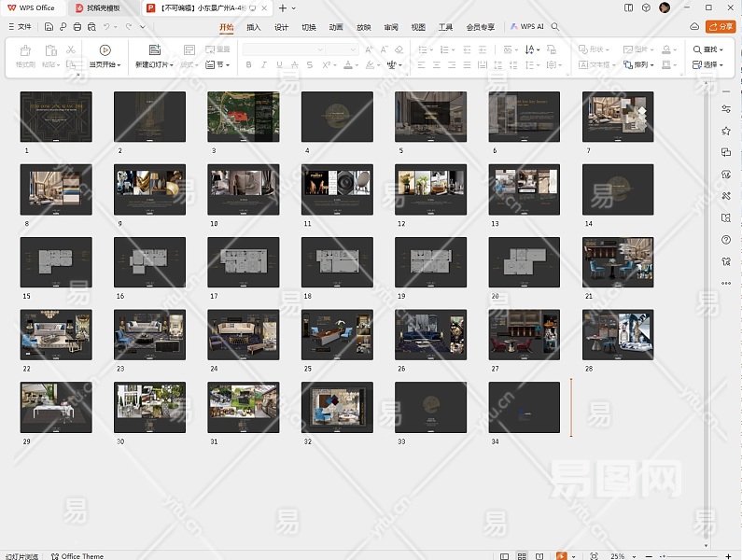This screenshot has width=742, height=560.
Task: Toggle slide sorter view button
Action: click(522, 556)
